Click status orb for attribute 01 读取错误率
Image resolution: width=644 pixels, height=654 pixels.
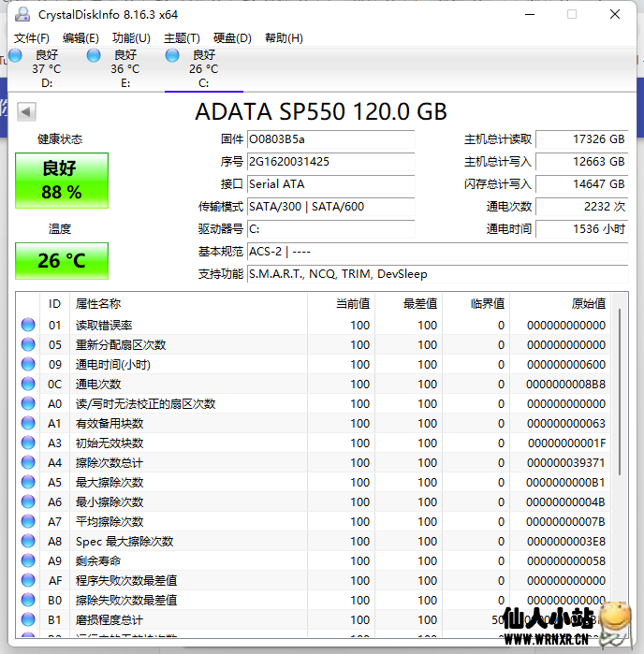pyautogui.click(x=28, y=325)
